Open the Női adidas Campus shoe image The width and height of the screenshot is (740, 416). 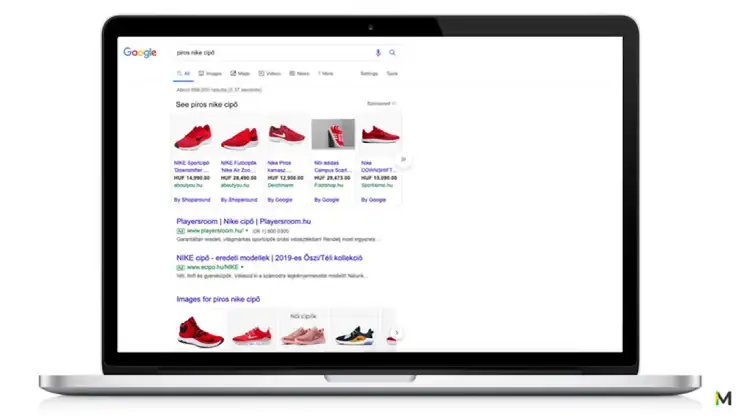point(333,134)
